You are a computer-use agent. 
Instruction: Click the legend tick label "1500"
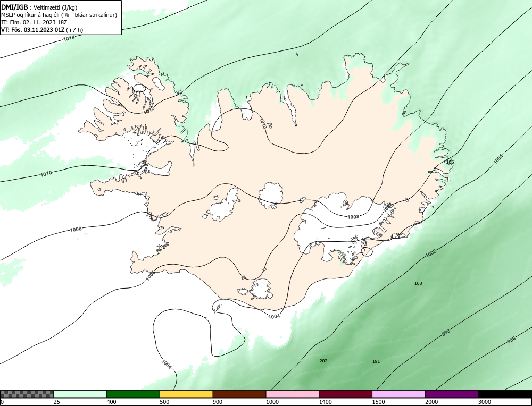click(378, 402)
